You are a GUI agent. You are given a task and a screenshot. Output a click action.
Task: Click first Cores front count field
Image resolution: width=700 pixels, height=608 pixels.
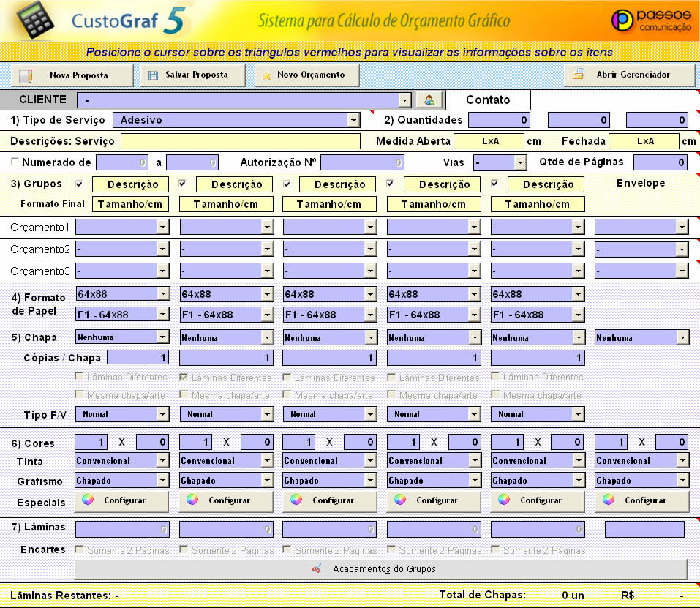tap(91, 442)
